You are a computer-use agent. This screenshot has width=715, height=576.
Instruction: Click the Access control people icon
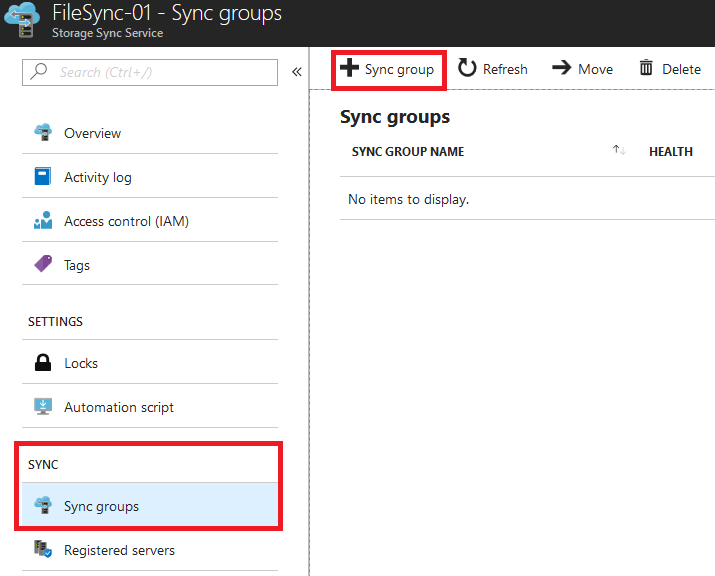tap(43, 220)
